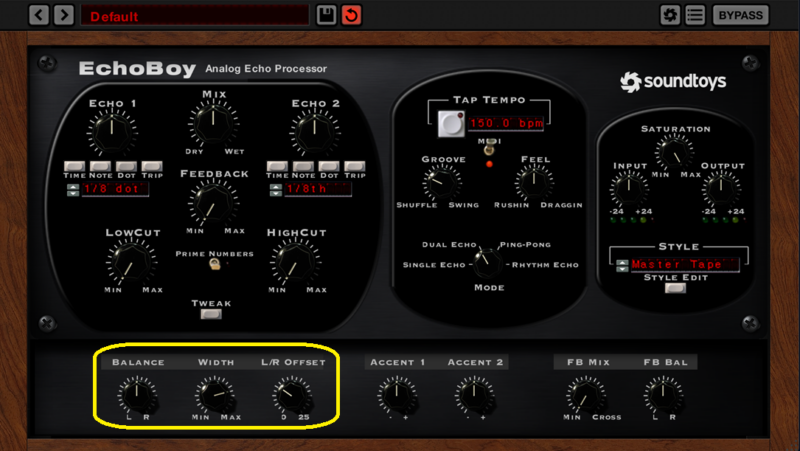Tap the Tap Tempo button

(x=451, y=123)
